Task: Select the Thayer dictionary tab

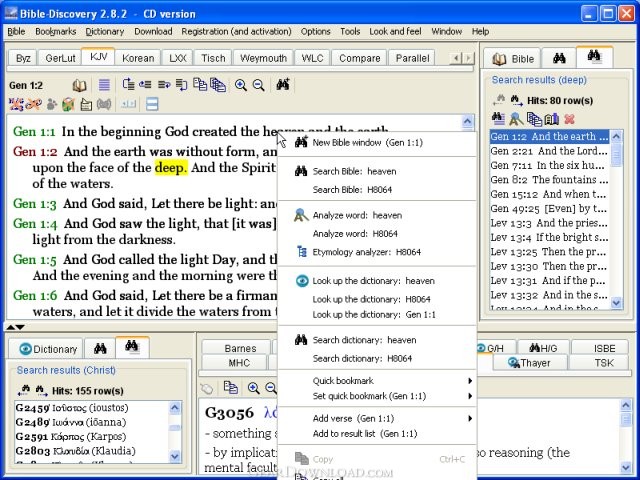Action: (x=530, y=362)
